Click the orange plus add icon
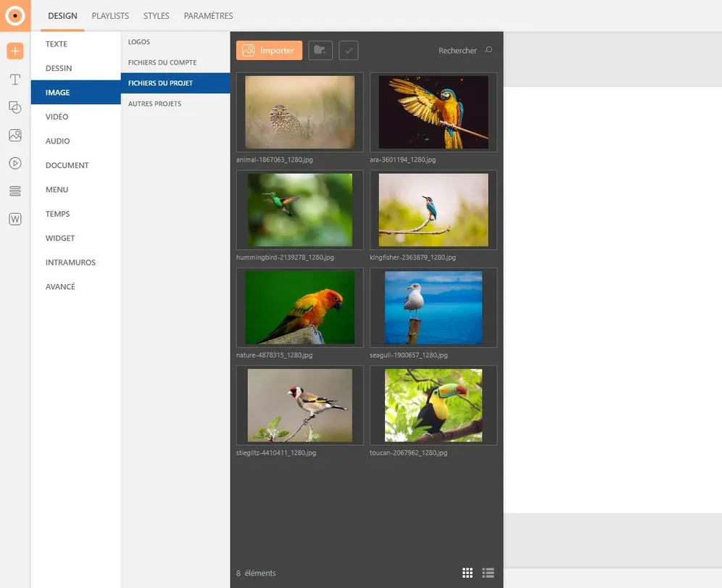The width and height of the screenshot is (722, 588). click(x=15, y=51)
